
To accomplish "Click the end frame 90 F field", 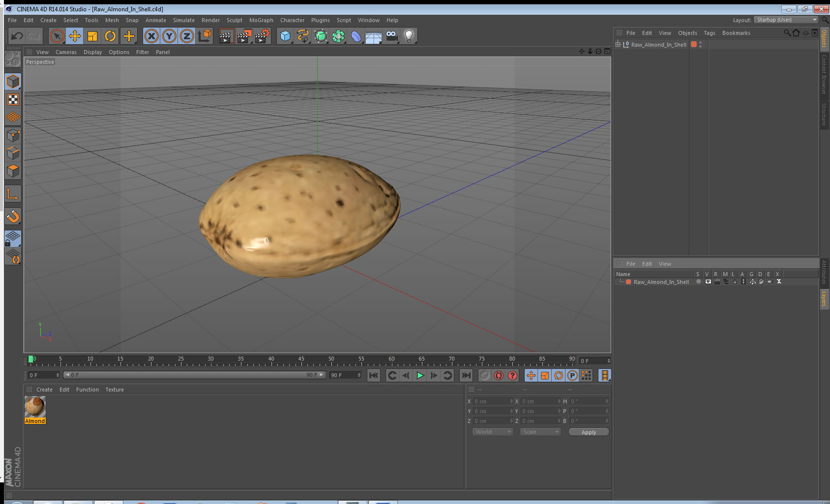I will [x=345, y=375].
